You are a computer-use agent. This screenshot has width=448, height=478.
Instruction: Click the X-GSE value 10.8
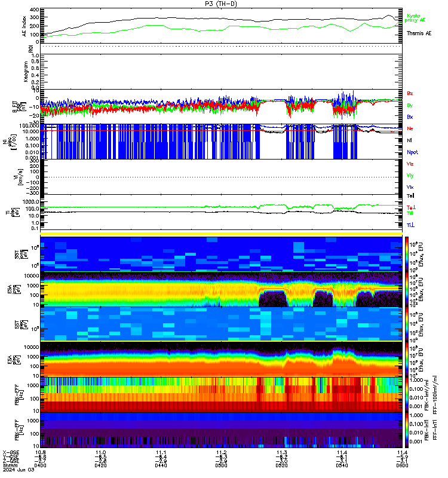coord(40,452)
